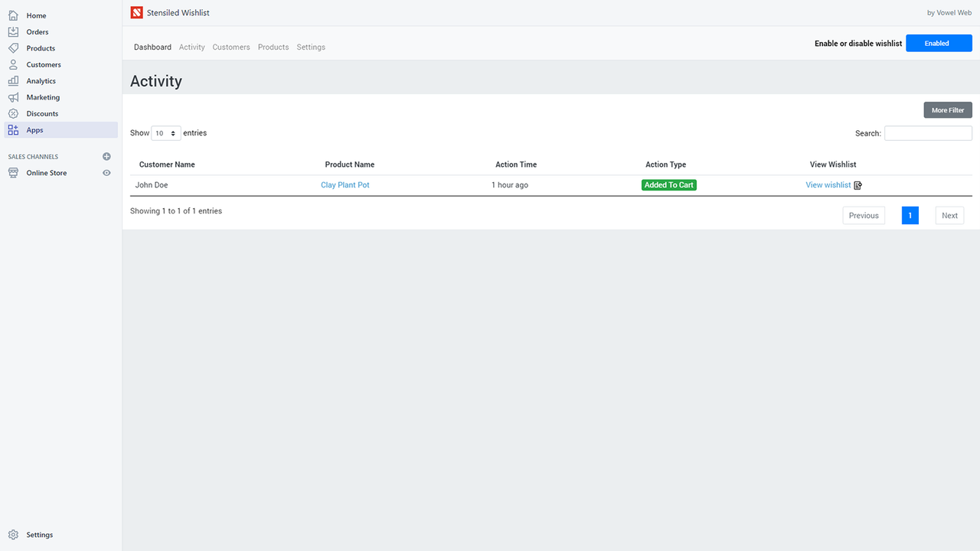Click the Clay Plant Pot product link

345,184
